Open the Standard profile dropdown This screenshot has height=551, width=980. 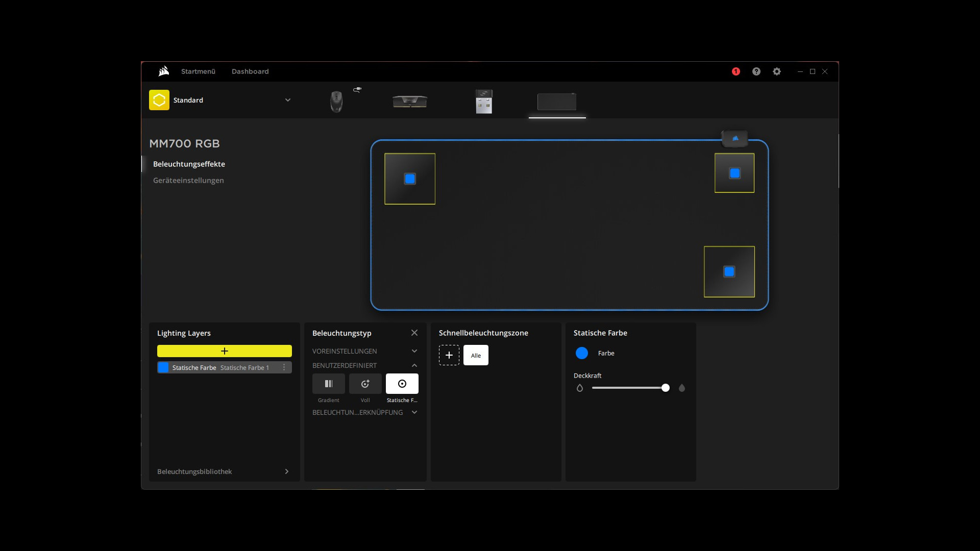(x=287, y=100)
